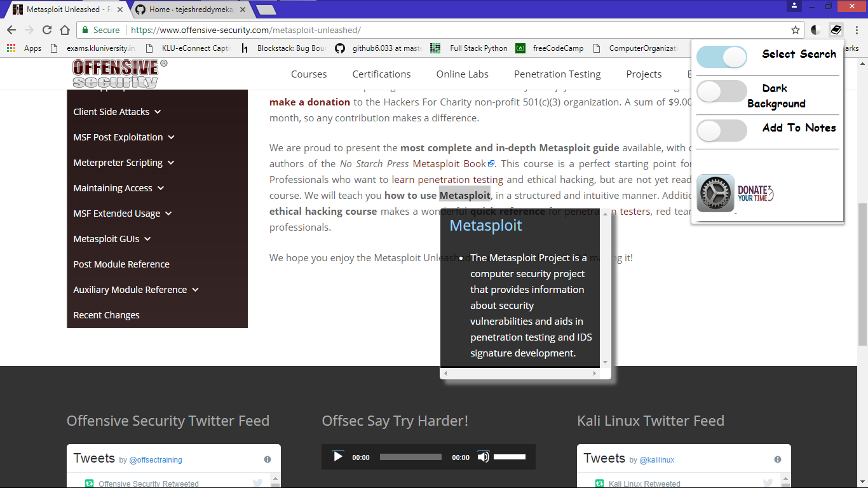The width and height of the screenshot is (868, 488).
Task: Open the Courses menu
Action: pos(309,74)
